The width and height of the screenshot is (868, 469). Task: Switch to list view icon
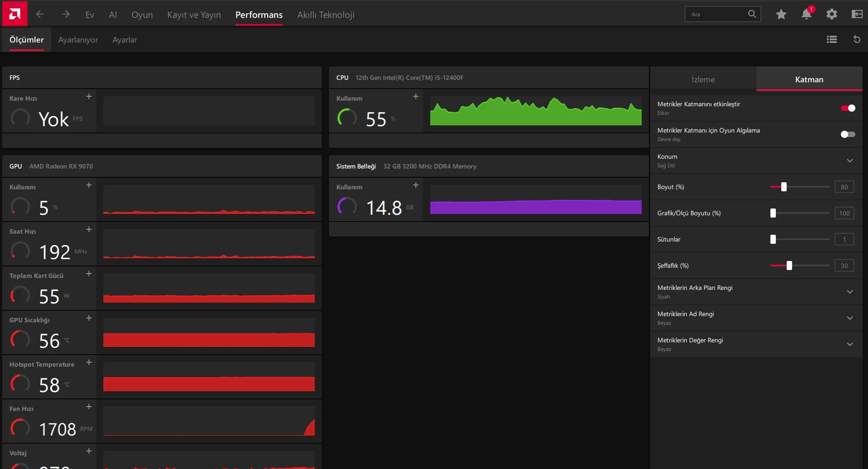832,39
